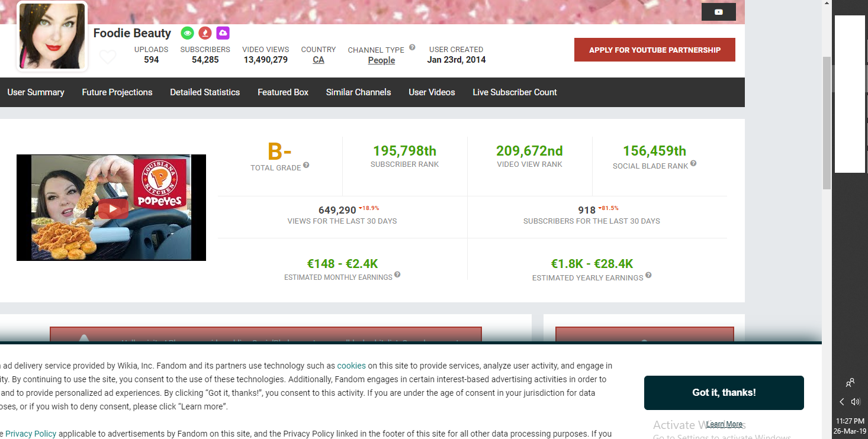Open Channel Type help question mark
Viewport: 868px width, 439px height.
click(x=412, y=47)
